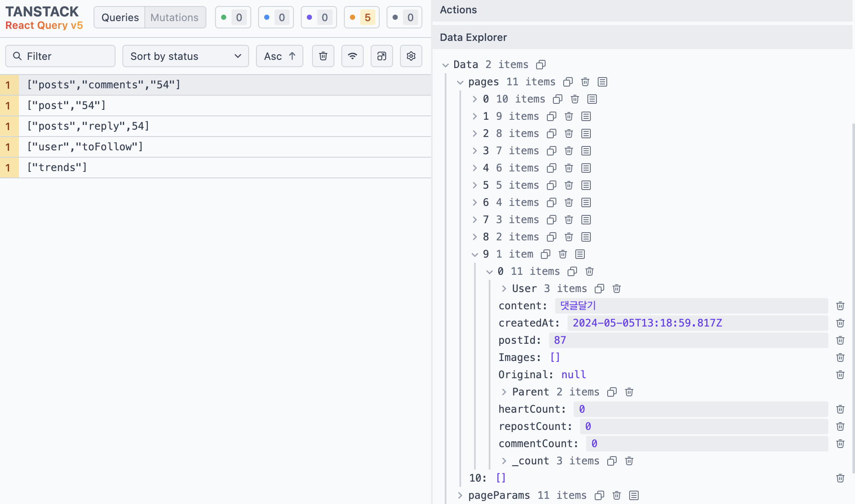The image size is (855, 504).
Task: Bulk edit pages item 5 with 5 items
Action: click(586, 185)
